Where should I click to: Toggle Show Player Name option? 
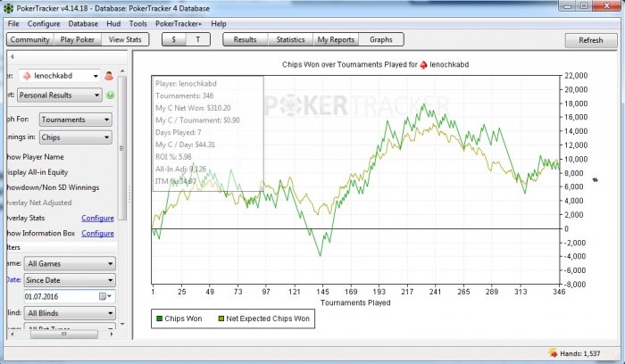click(35, 157)
